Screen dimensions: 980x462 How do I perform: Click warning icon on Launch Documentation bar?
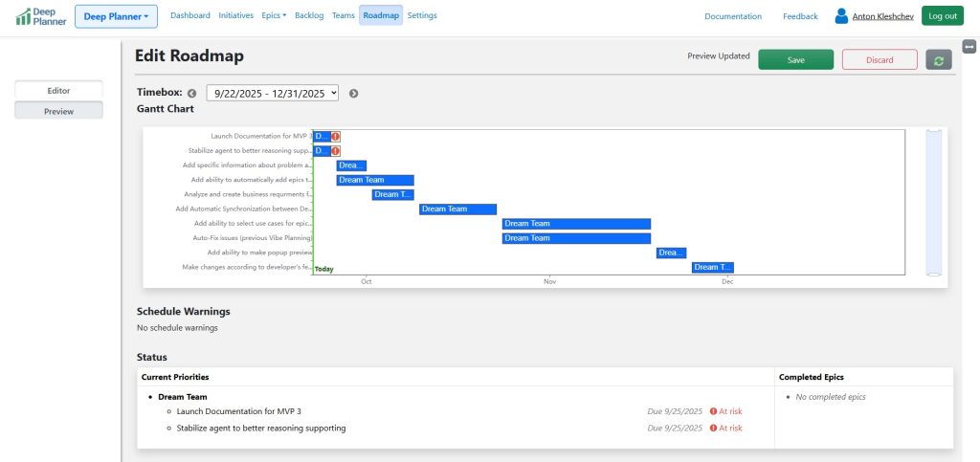(x=336, y=137)
